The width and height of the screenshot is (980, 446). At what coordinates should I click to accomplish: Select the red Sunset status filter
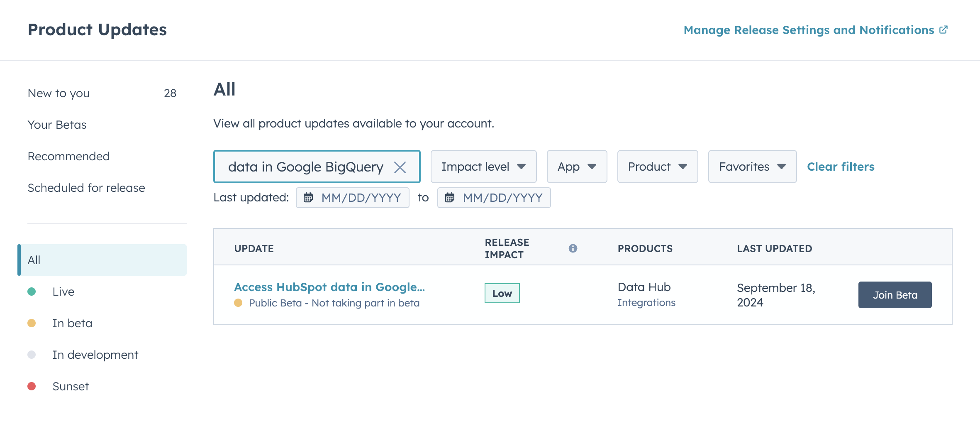click(x=71, y=386)
